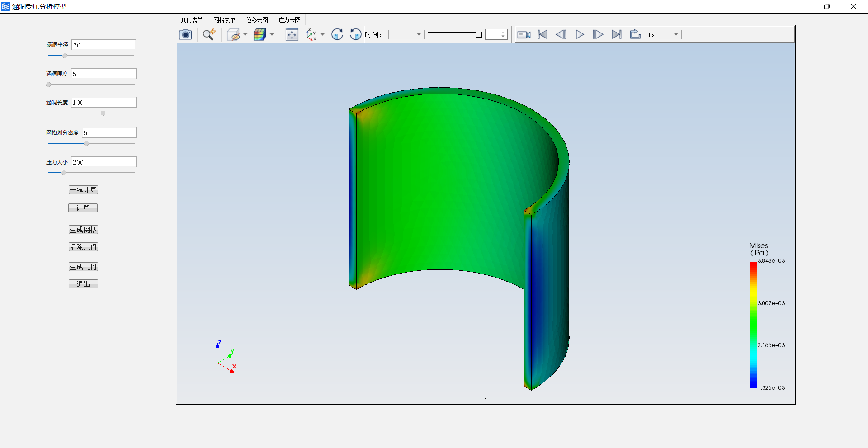868x448 pixels.
Task: Click the 涵洞半径 slider handle
Action: point(65,56)
